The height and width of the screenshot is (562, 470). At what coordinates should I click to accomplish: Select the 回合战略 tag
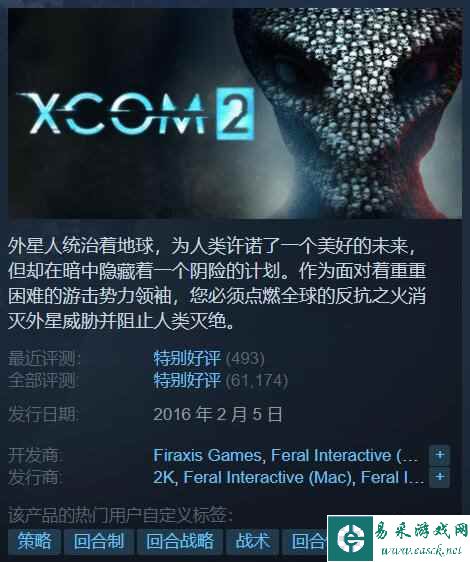[x=180, y=541]
